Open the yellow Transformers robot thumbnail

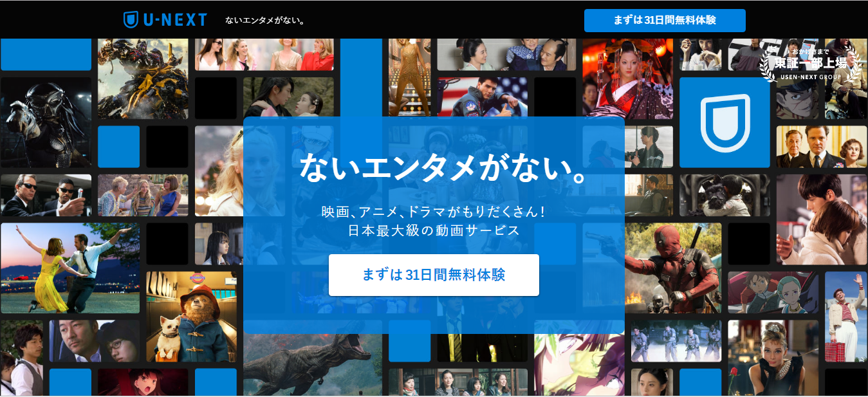tap(143, 78)
